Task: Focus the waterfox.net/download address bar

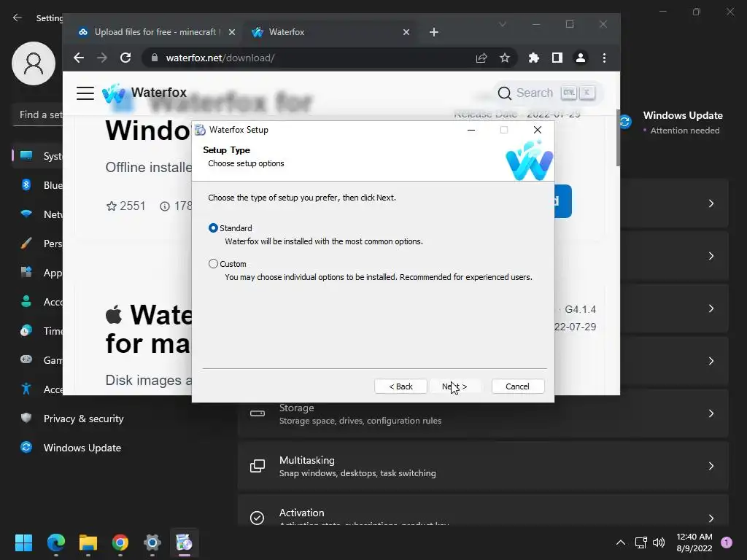Action: [309, 58]
